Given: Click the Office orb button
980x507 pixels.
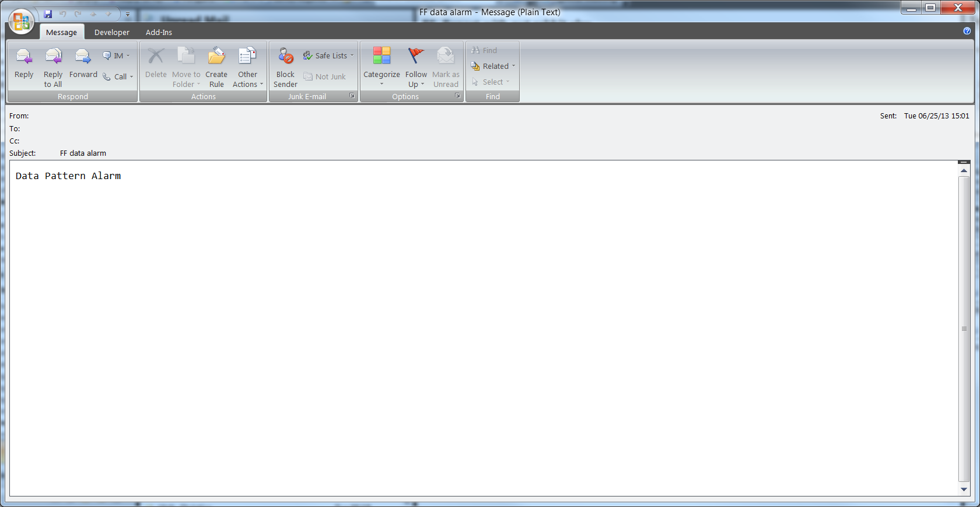Looking at the screenshot, I should click(x=21, y=22).
